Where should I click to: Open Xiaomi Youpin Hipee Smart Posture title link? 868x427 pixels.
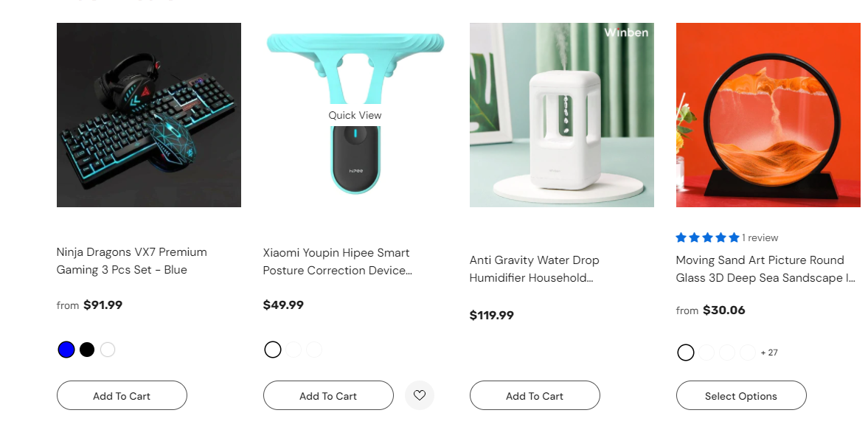click(x=338, y=261)
